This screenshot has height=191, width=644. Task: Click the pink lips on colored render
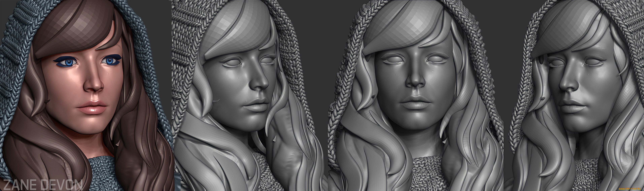tap(92, 108)
